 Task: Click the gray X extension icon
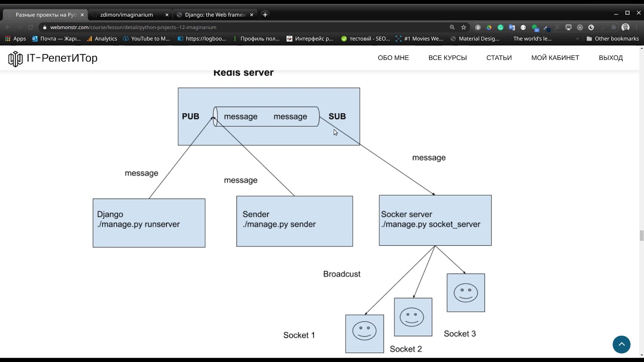click(557, 27)
